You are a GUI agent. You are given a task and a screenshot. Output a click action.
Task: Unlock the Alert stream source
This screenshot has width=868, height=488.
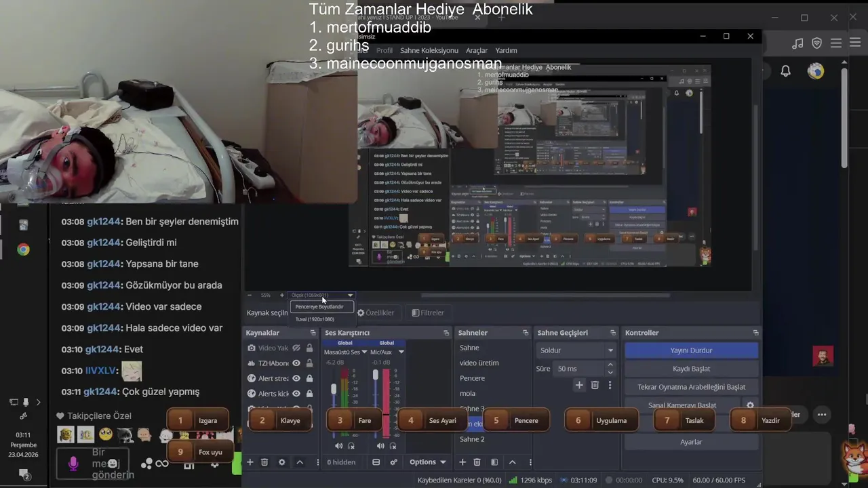[x=310, y=378]
